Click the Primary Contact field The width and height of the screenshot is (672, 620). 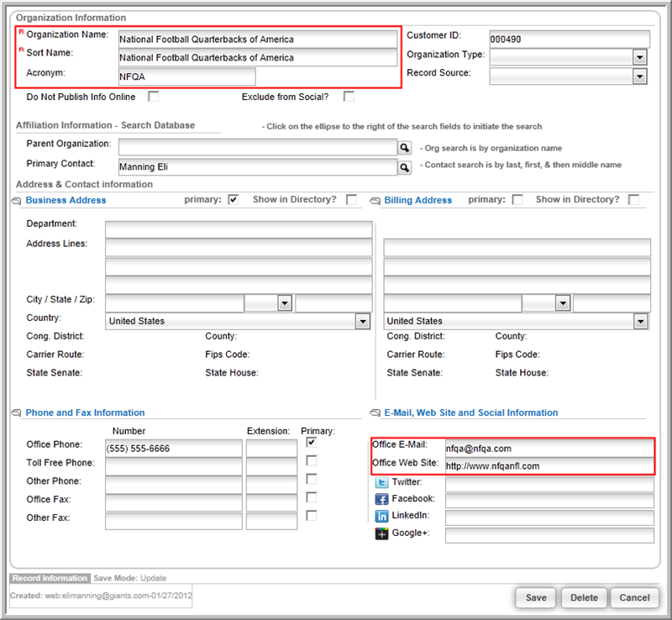coord(258,167)
